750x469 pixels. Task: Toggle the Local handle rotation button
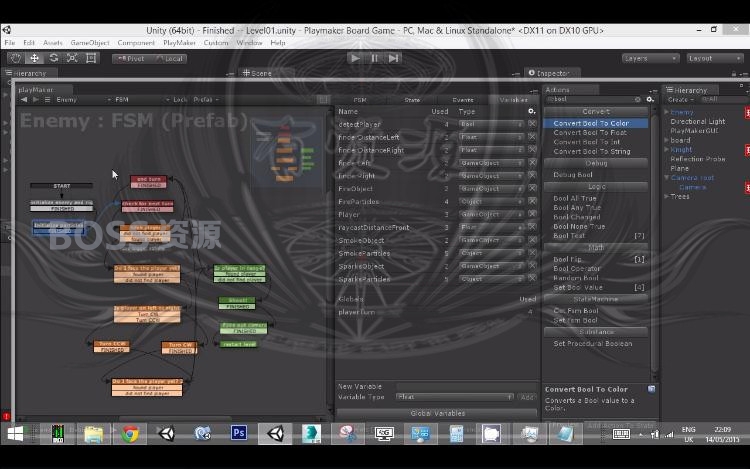[169, 59]
